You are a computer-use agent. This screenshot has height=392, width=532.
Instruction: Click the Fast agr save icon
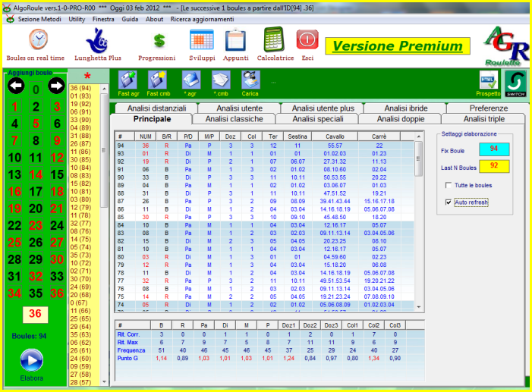click(x=127, y=80)
